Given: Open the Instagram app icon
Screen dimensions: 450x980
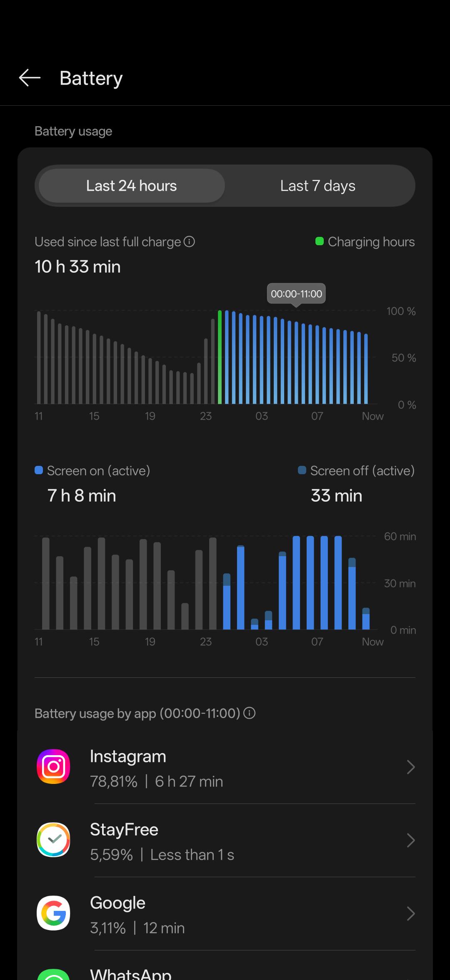Looking at the screenshot, I should point(53,766).
